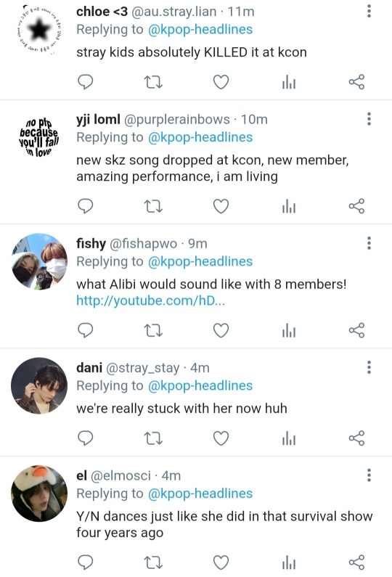Share el's Y/N dances tweet
The height and width of the screenshot is (577, 392).
356,562
